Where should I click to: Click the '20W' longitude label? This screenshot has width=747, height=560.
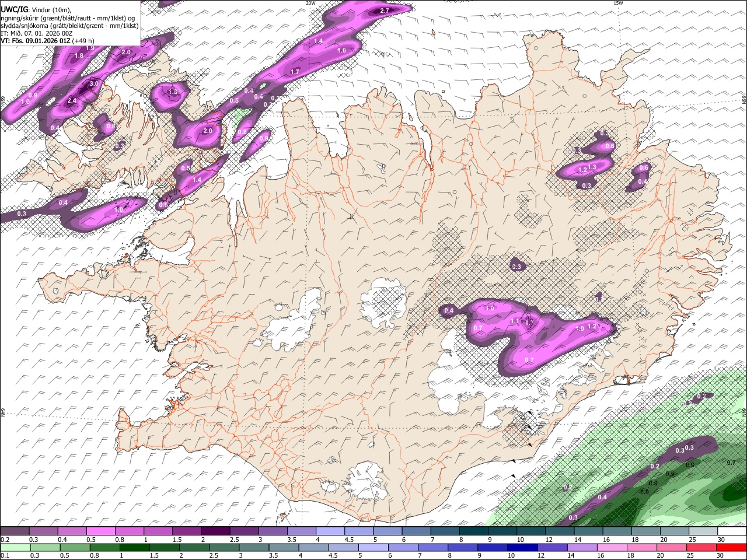(310, 3)
